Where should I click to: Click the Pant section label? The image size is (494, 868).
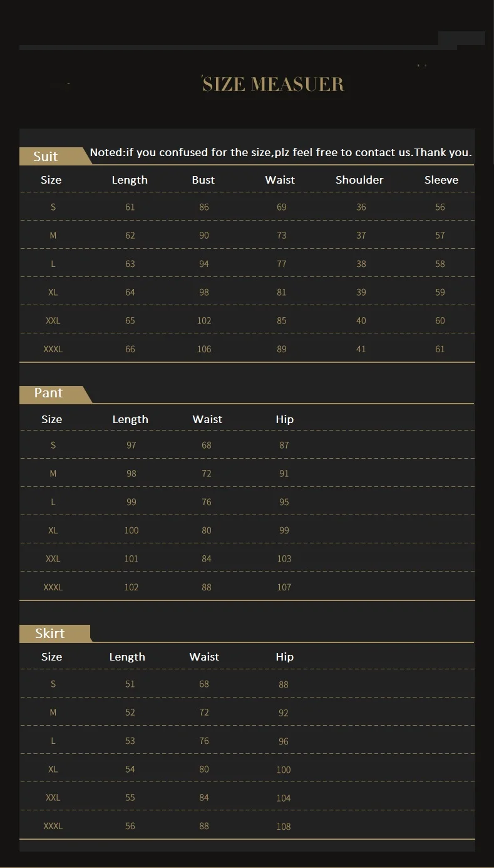48,393
